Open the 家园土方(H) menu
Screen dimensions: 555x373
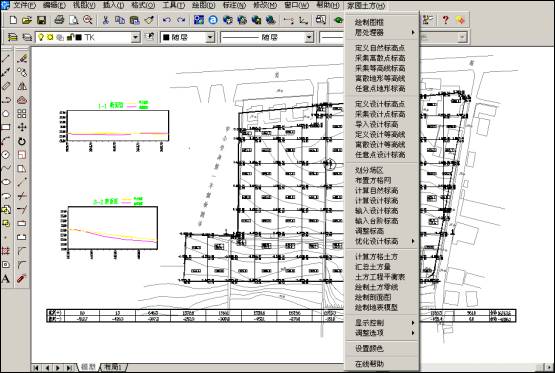click(366, 6)
